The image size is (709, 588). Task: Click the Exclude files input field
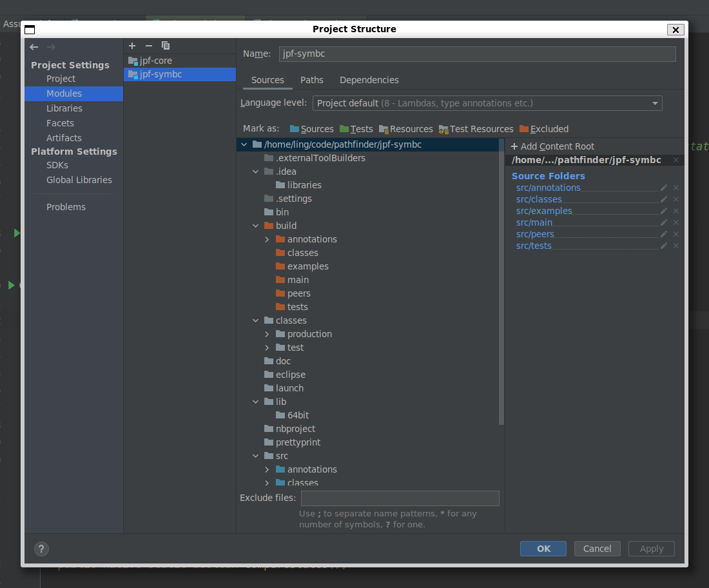click(x=400, y=498)
